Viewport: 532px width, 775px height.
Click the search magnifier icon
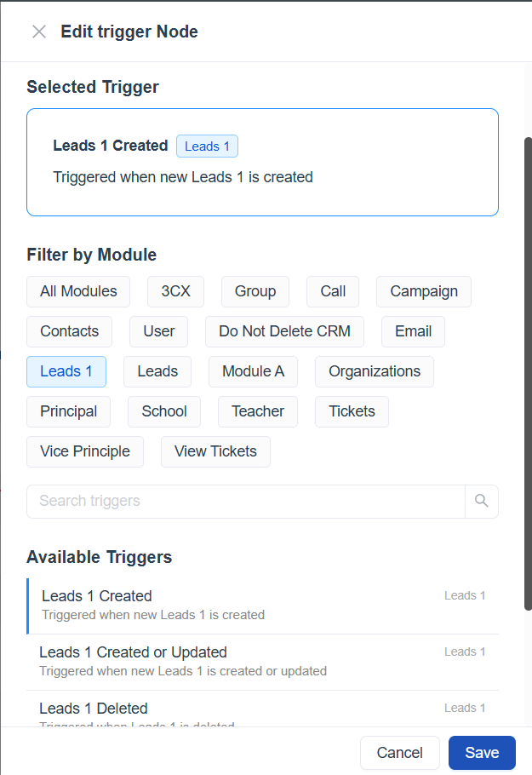coord(482,502)
